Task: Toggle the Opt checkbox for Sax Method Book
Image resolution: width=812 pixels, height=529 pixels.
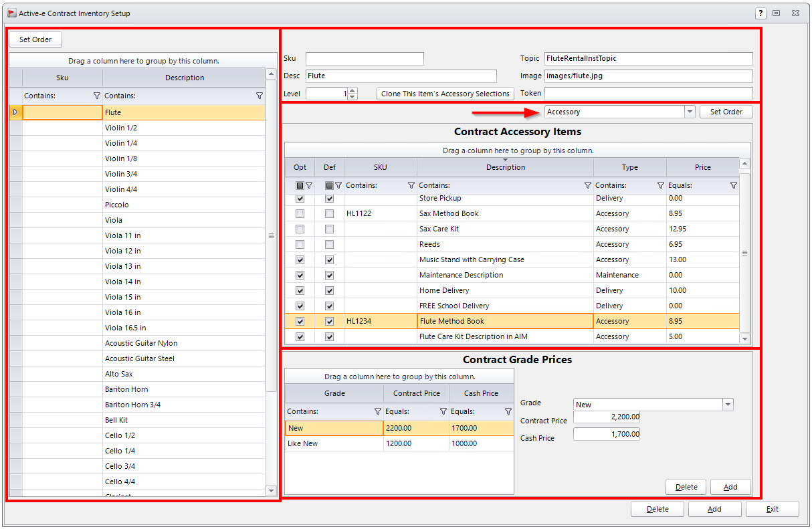Action: pos(300,213)
